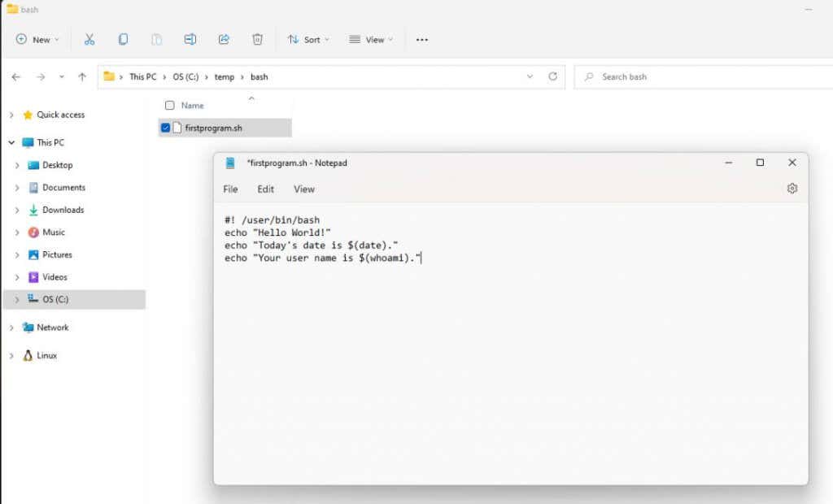Click the Share icon in toolbar
The image size is (833, 504).
[224, 39]
